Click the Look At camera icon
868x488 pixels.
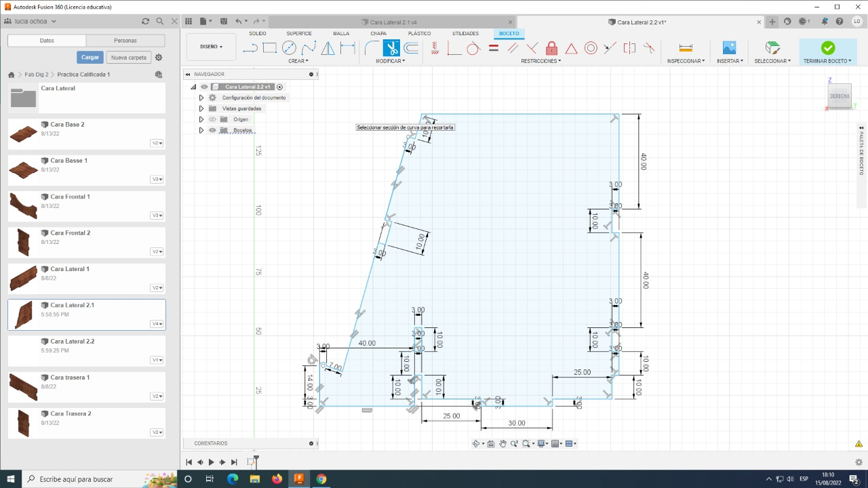[490, 444]
